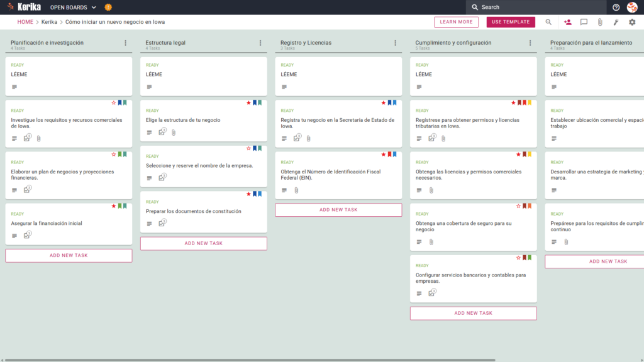
Task: Open checklist icon on Registra tu negocio card
Action: pos(297,138)
